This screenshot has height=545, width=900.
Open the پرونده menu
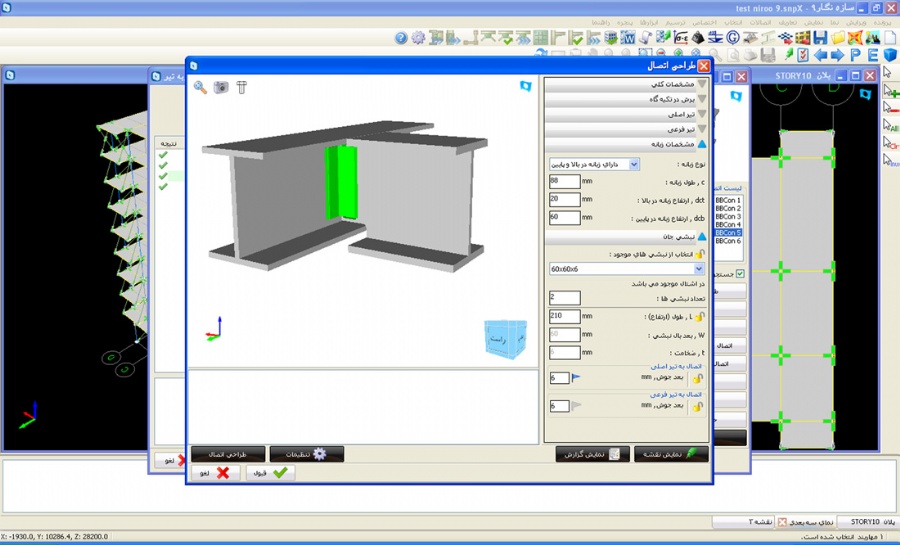coord(882,21)
